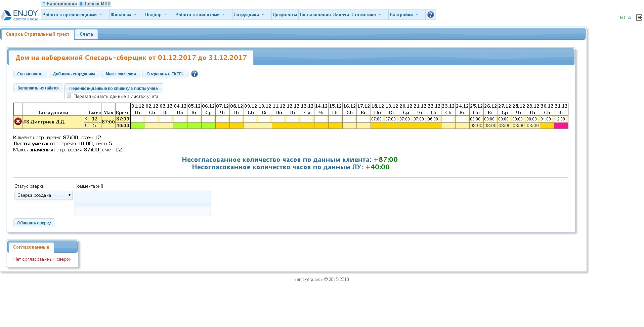Click pink cell under 31.12 in Л row

pyautogui.click(x=561, y=125)
